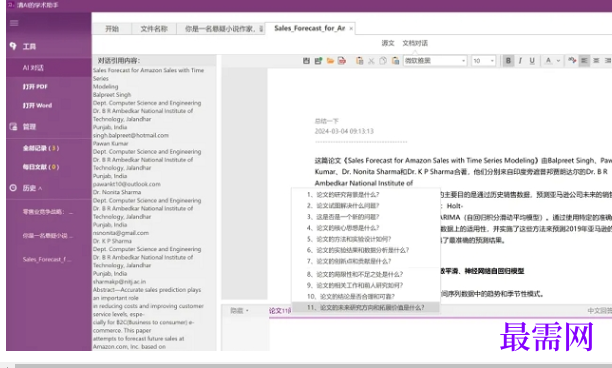Close the Sales_Forecast_for_Ar tab

(351, 28)
